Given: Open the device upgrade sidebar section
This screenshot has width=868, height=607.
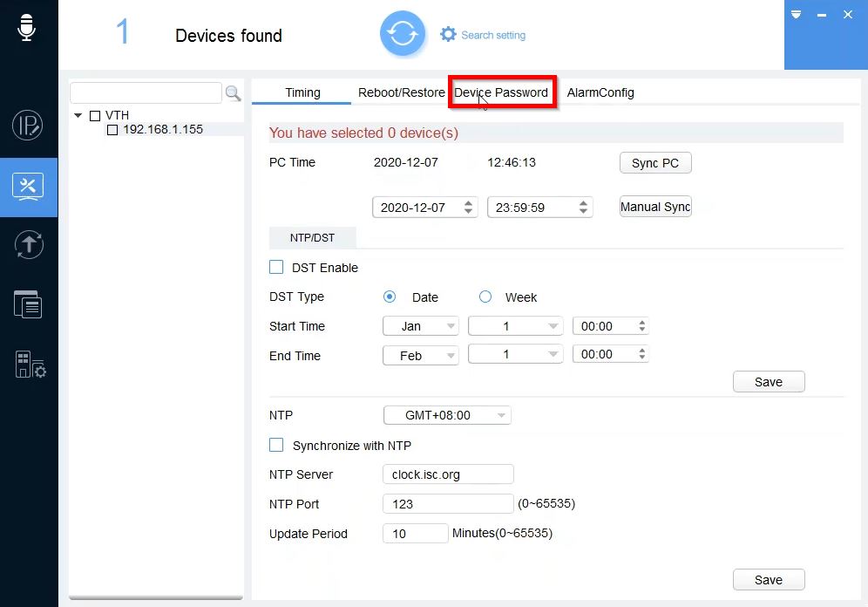Looking at the screenshot, I should [28, 245].
